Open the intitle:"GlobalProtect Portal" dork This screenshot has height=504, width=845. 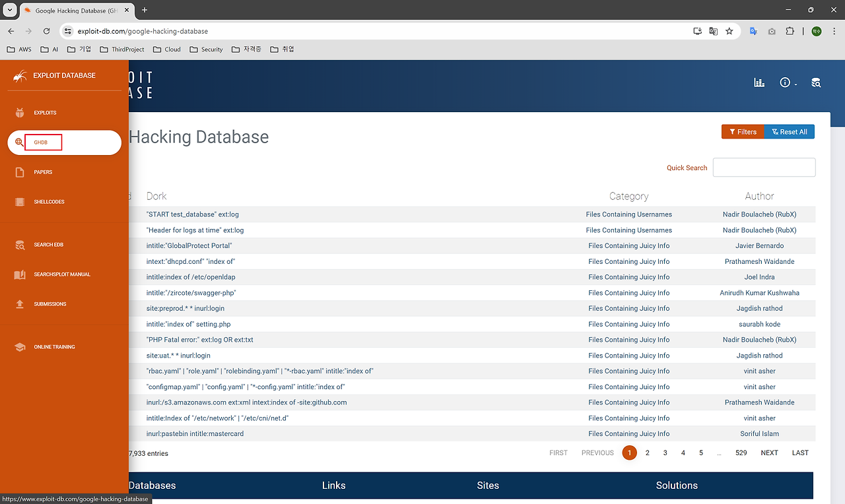coord(189,245)
